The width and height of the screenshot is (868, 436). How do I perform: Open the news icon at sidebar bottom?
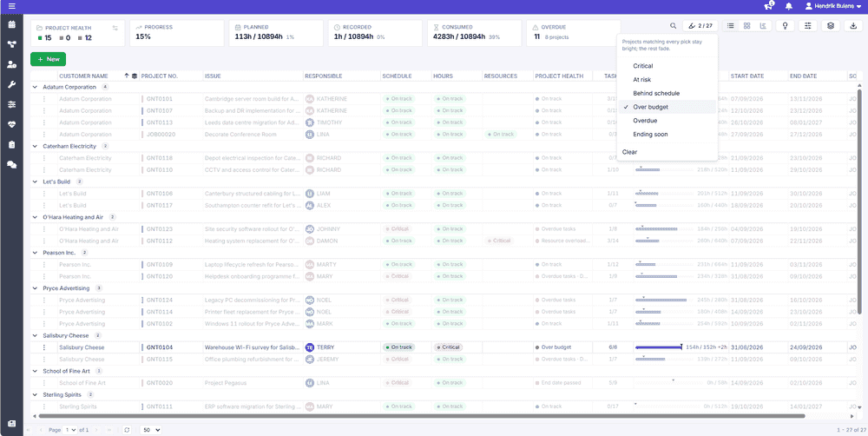tap(11, 423)
